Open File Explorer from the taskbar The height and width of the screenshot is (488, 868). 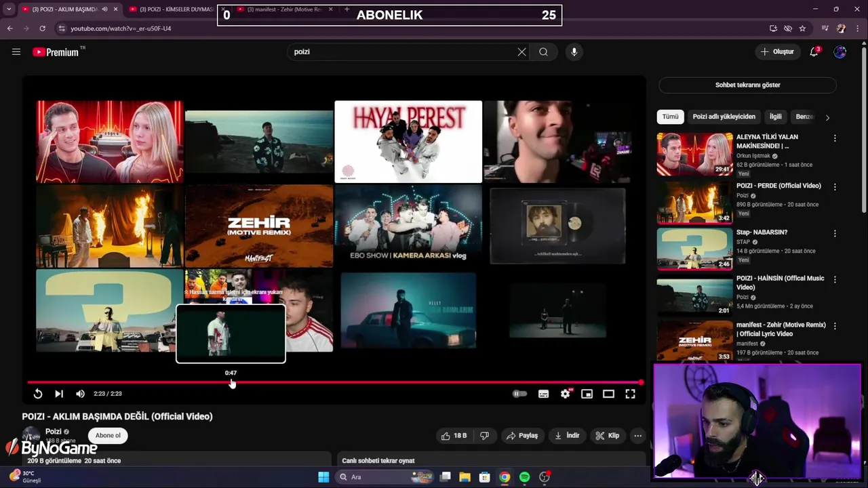(x=465, y=477)
